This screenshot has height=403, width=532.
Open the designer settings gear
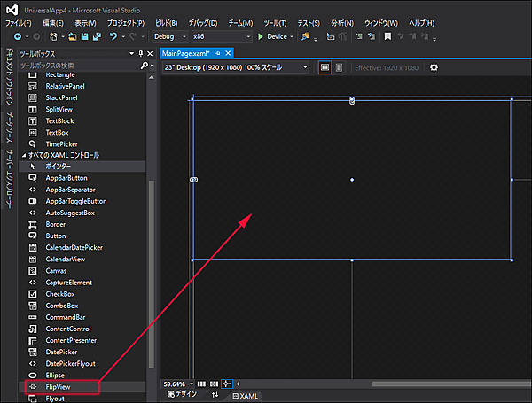pos(434,67)
